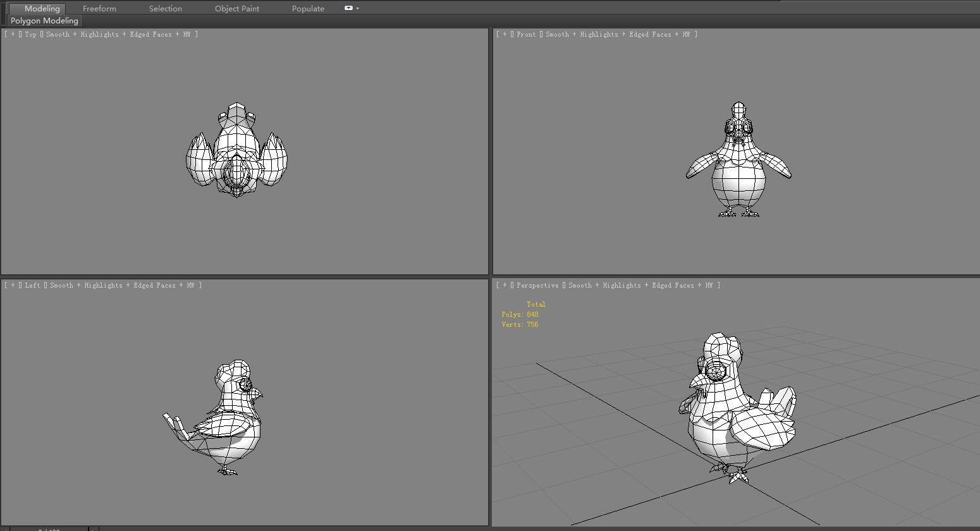This screenshot has width=980, height=531.
Task: Click the Total statistics heading
Action: (x=536, y=304)
